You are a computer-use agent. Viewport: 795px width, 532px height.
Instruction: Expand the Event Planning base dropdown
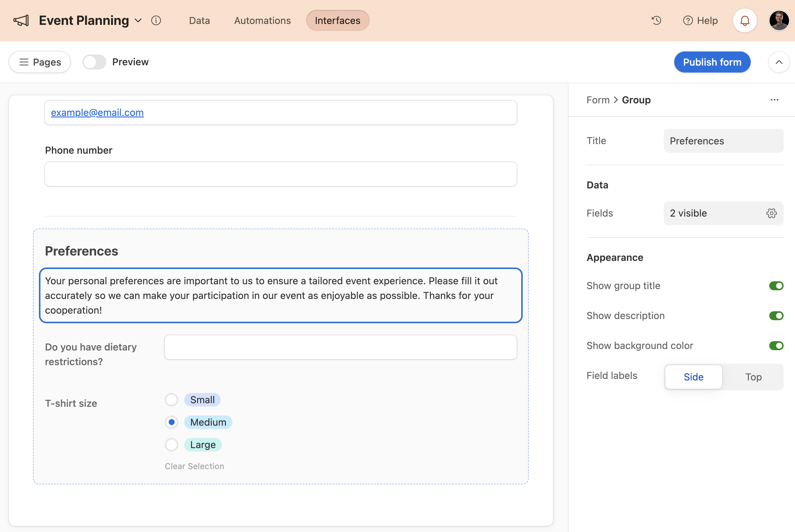click(138, 21)
